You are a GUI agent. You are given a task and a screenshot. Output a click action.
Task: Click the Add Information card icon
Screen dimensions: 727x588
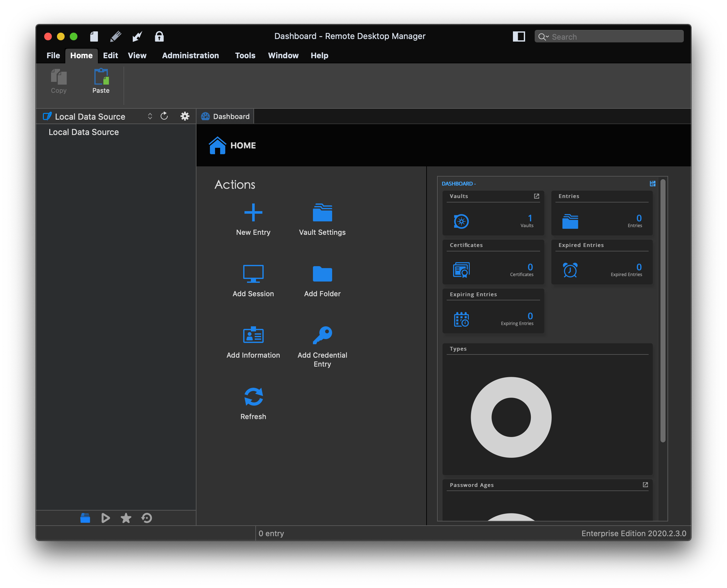(253, 335)
